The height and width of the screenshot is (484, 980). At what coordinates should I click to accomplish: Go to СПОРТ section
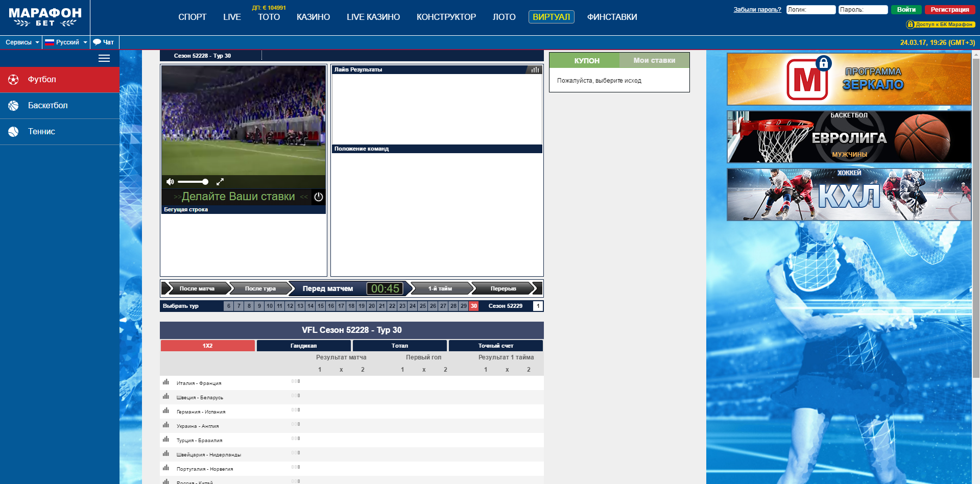coord(193,17)
